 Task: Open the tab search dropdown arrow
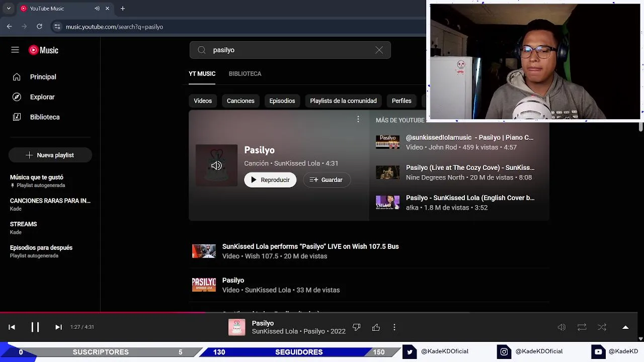pyautogui.click(x=9, y=9)
